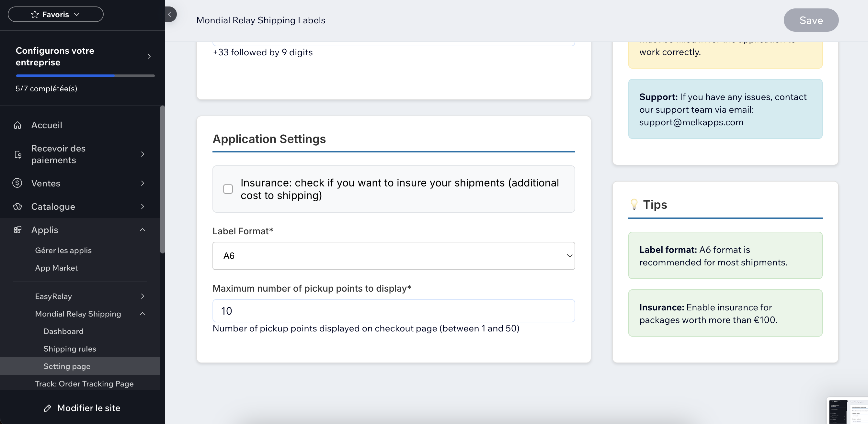This screenshot has width=868, height=424.
Task: Select the dollar icon next to Ventes
Action: tap(18, 183)
